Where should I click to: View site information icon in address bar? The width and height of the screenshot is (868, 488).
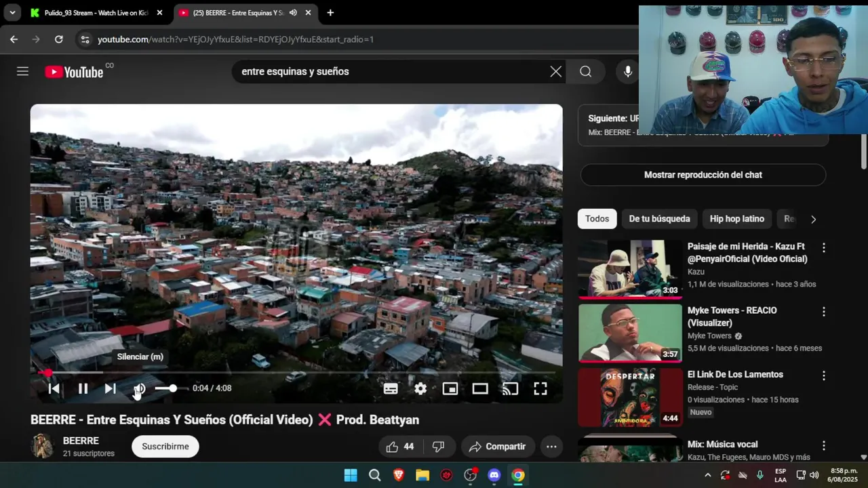point(85,39)
